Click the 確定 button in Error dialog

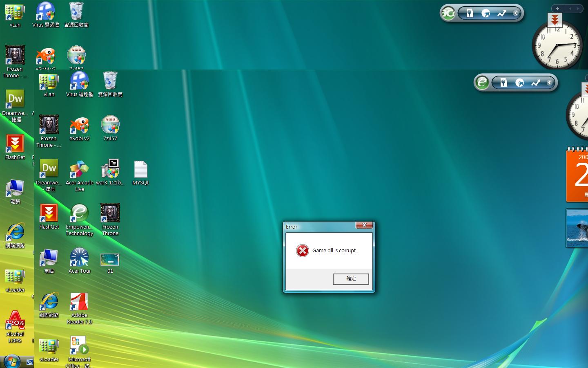coord(351,279)
